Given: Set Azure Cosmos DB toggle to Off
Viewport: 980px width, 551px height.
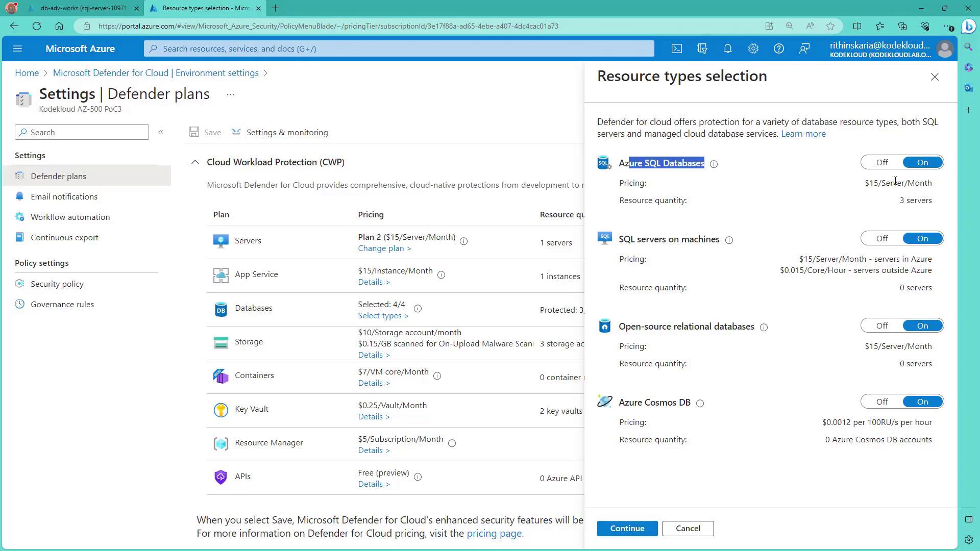Looking at the screenshot, I should tap(881, 402).
